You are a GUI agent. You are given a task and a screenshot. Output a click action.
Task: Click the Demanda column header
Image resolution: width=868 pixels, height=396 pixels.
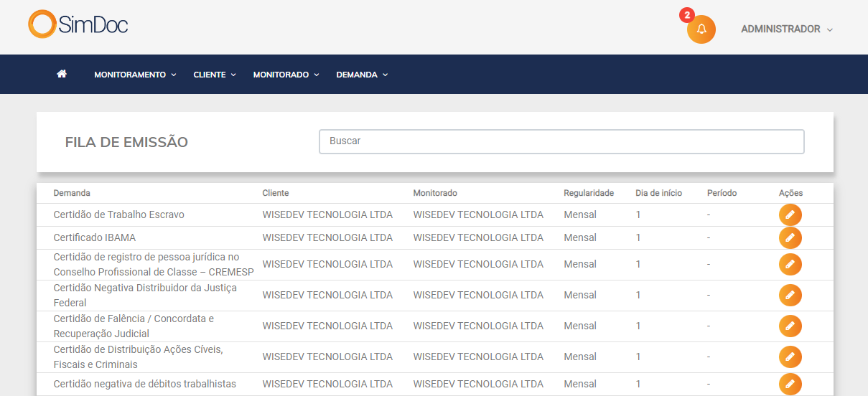pyautogui.click(x=72, y=193)
